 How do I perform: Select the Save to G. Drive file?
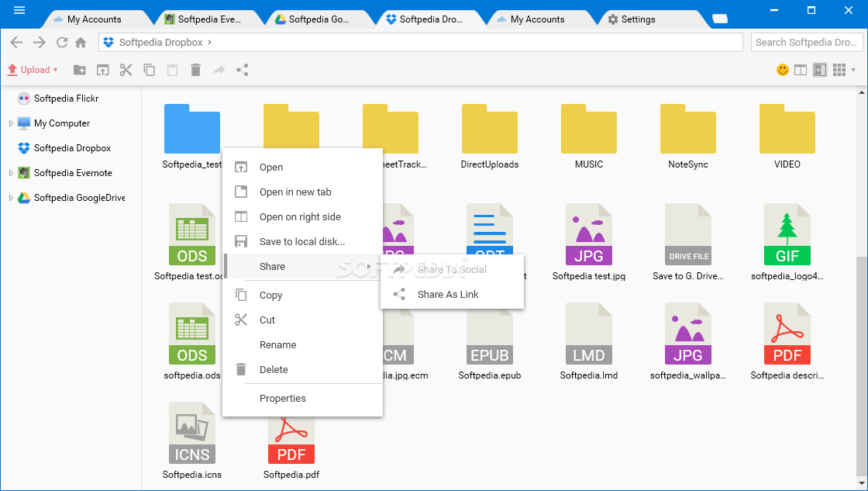(687, 241)
